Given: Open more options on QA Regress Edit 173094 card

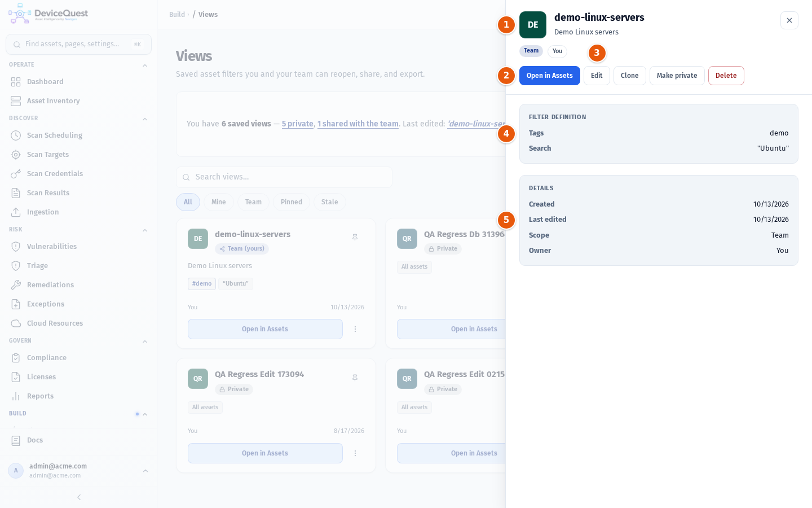Looking at the screenshot, I should pyautogui.click(x=355, y=453).
